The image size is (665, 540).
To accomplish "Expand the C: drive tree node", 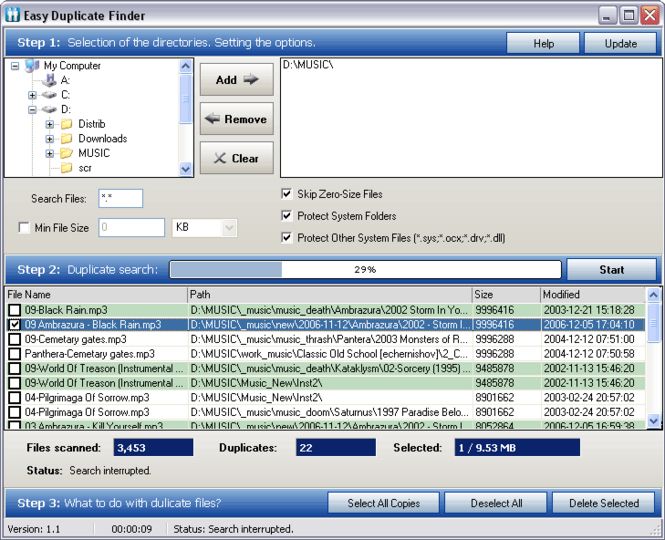I will (32, 95).
